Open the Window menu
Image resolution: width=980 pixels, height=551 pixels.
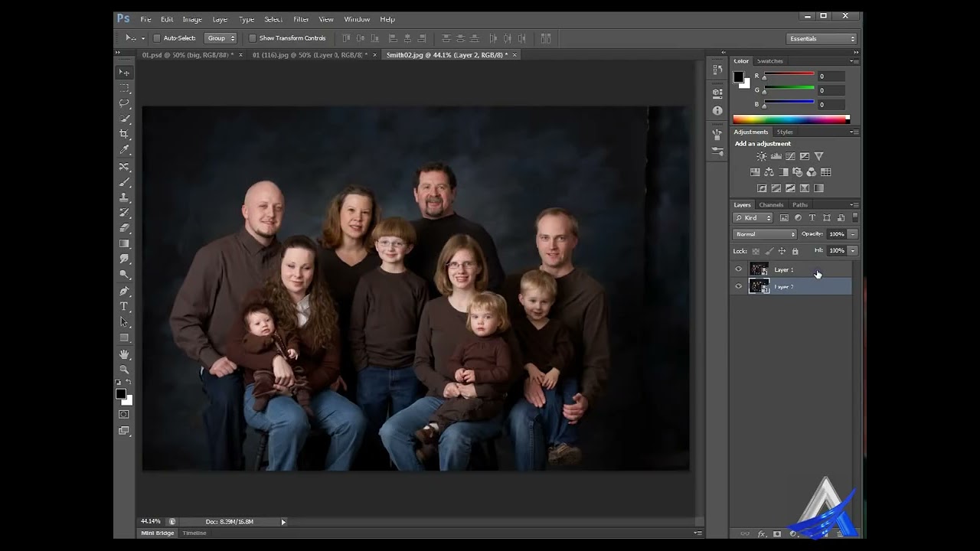click(x=357, y=19)
